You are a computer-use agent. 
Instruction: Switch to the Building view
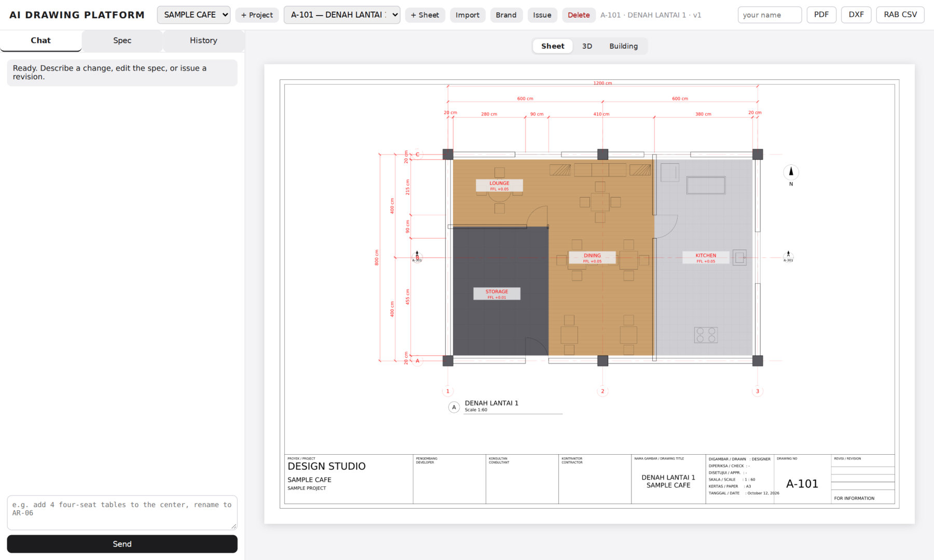623,46
